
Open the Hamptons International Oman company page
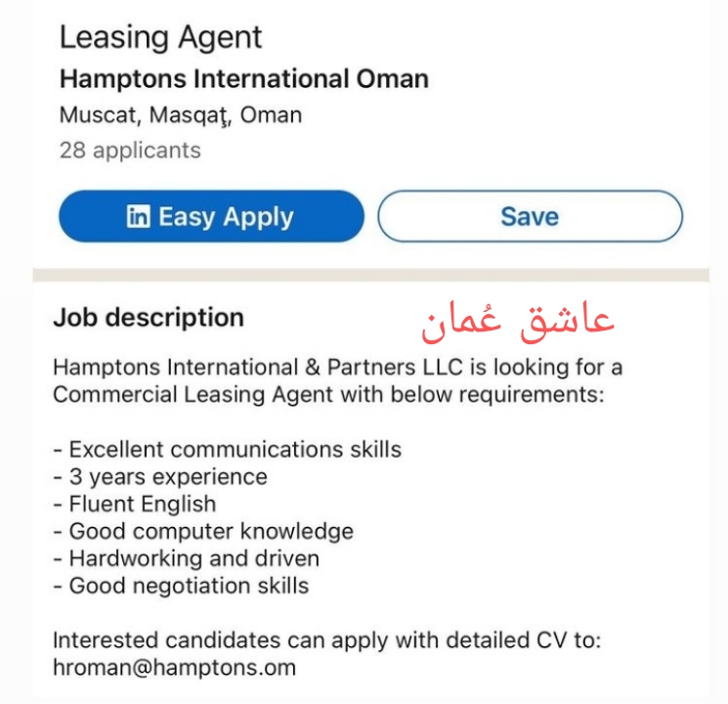pos(243,79)
